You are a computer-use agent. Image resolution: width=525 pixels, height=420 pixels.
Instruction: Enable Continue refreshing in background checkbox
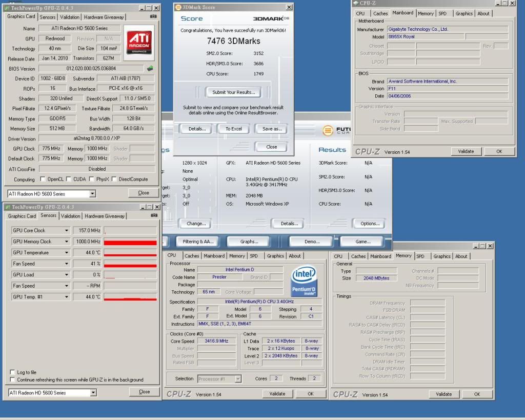click(x=13, y=380)
